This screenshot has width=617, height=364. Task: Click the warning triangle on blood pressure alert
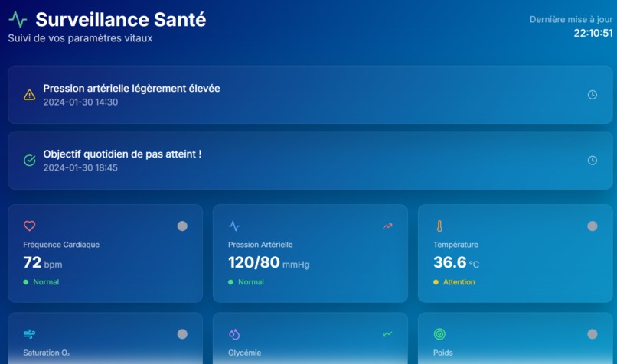pyautogui.click(x=30, y=95)
